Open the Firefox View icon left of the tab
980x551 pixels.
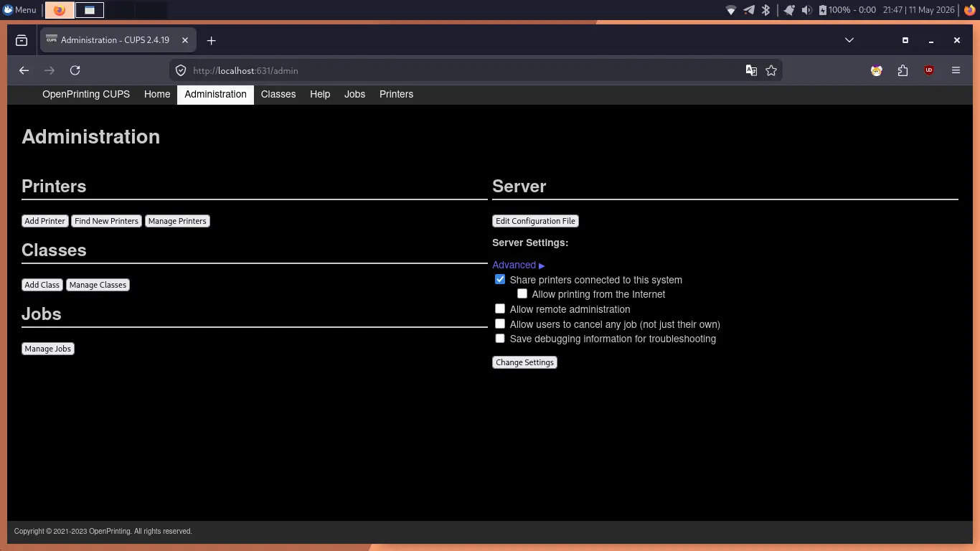coord(22,41)
